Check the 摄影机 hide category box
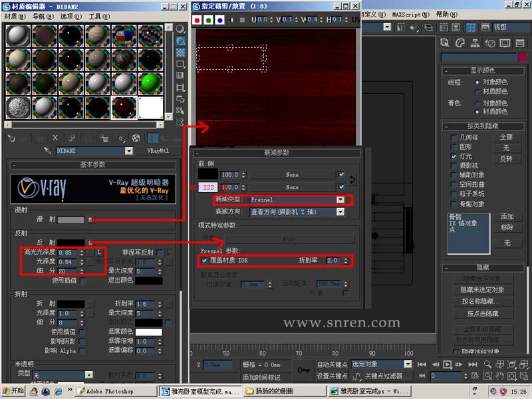Screen dimensions: 532x399 (453, 166)
